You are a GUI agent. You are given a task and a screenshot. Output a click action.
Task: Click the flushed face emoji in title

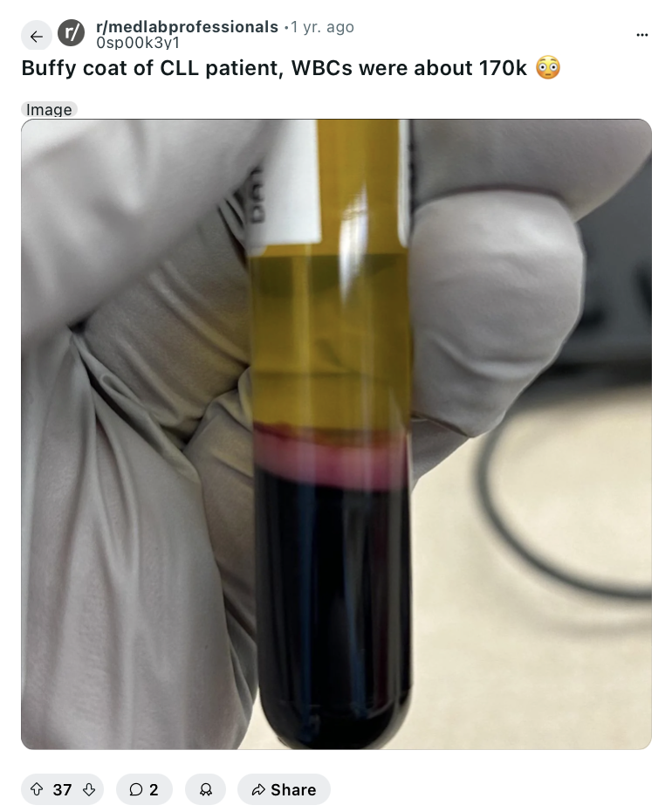point(548,68)
